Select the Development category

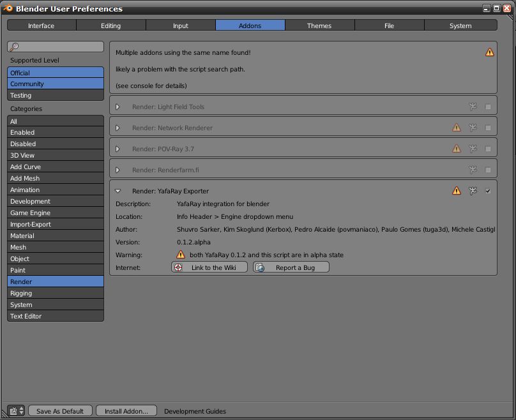click(56, 201)
